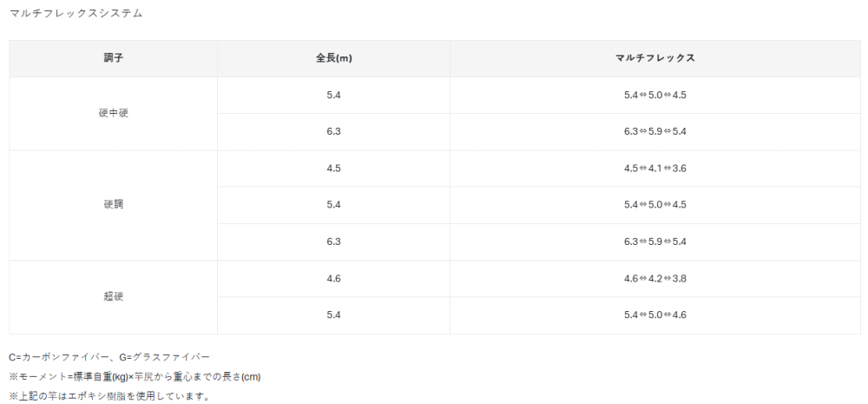Viewport: 868px width, 404px height.
Task: Click the ※モーメント formula footnote
Action: click(x=135, y=377)
